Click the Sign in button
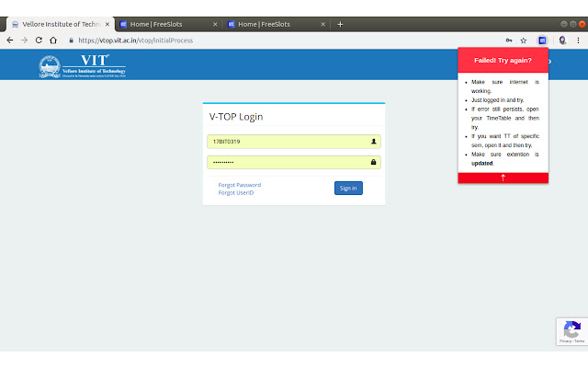Screen dimensions: 588x368 tap(348, 188)
